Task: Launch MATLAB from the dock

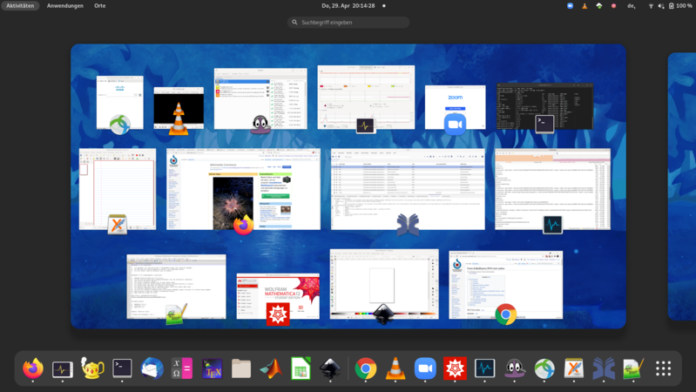Action: (271, 368)
